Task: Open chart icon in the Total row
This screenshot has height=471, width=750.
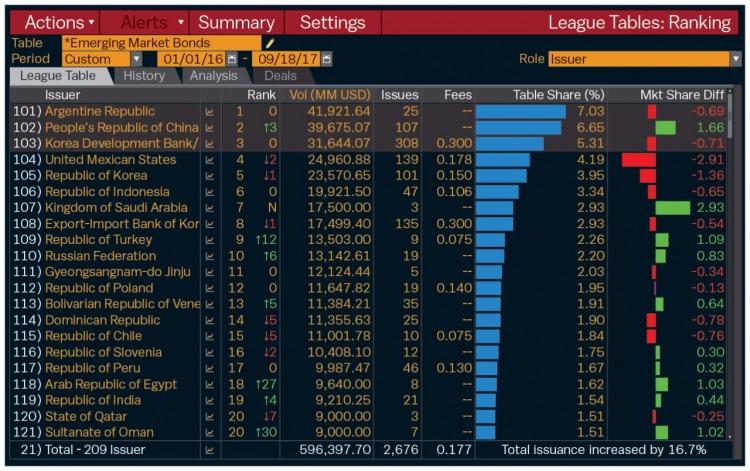Action: [211, 450]
